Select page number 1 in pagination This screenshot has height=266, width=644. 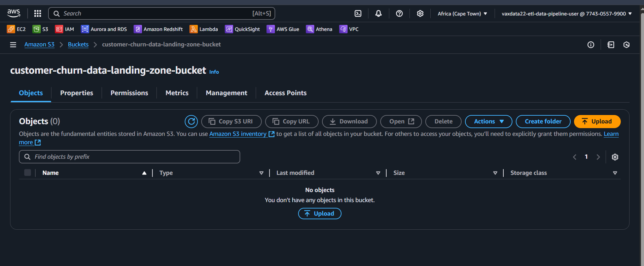(586, 157)
